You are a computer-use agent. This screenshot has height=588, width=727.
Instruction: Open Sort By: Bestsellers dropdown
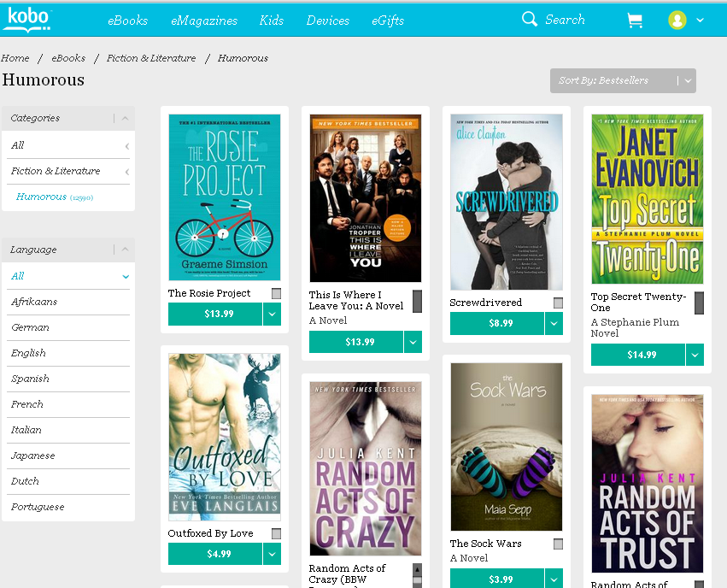(x=623, y=80)
